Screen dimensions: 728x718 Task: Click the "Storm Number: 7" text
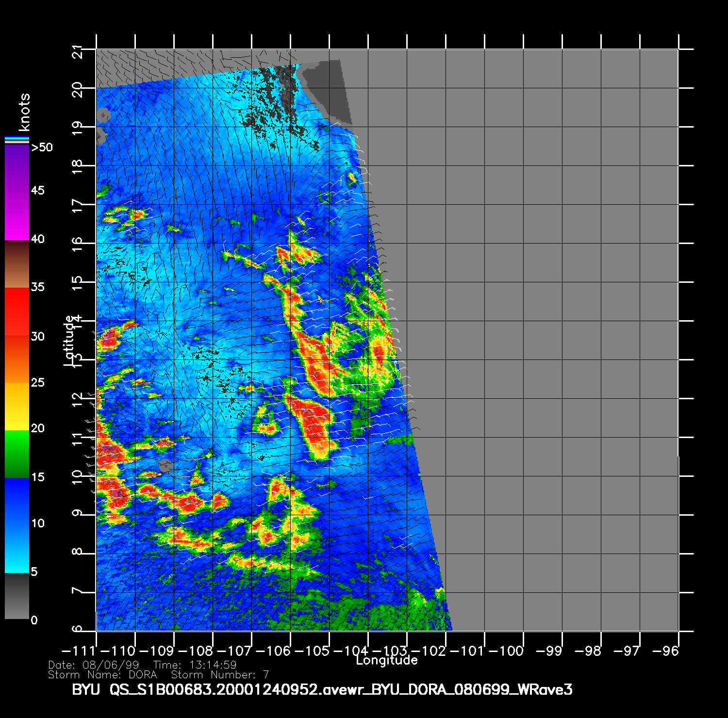tap(220, 675)
